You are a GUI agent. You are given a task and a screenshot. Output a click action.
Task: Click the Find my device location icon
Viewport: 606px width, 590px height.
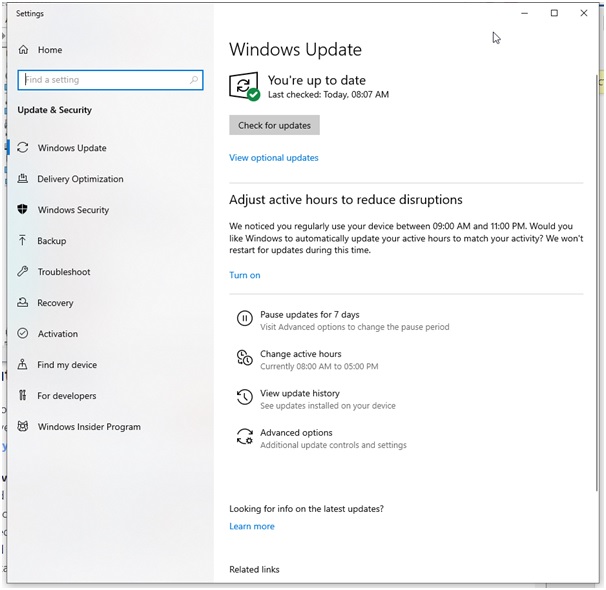click(x=22, y=364)
